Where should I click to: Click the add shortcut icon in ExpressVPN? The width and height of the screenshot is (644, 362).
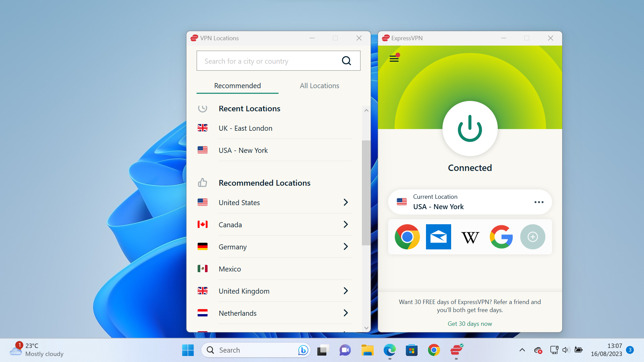point(533,236)
